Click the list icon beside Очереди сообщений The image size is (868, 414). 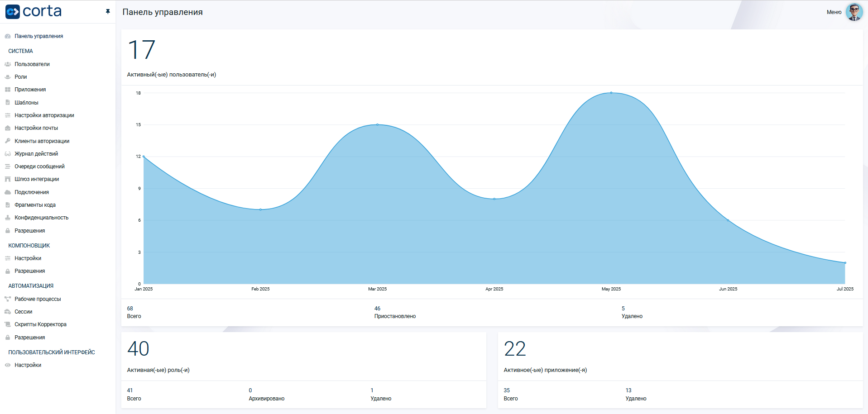click(8, 167)
